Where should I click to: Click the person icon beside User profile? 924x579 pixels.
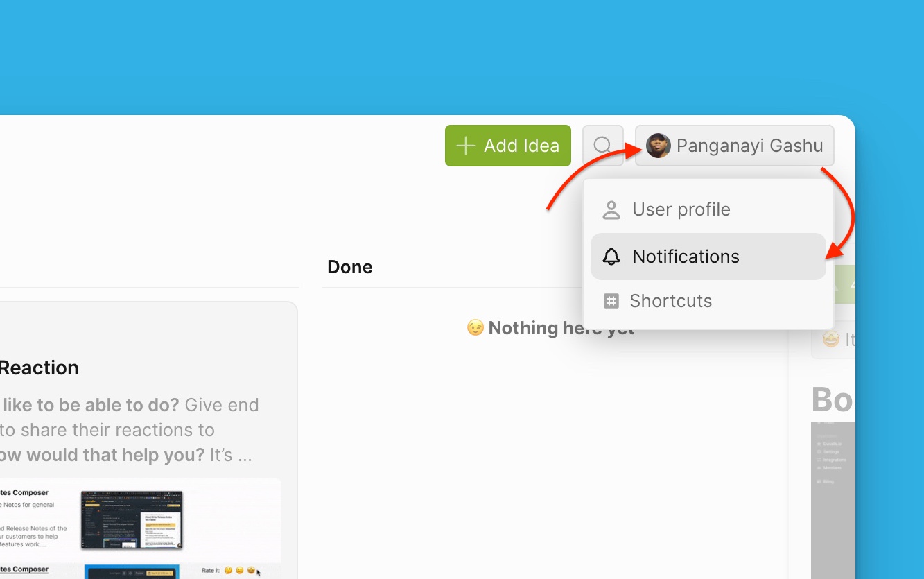(x=611, y=210)
